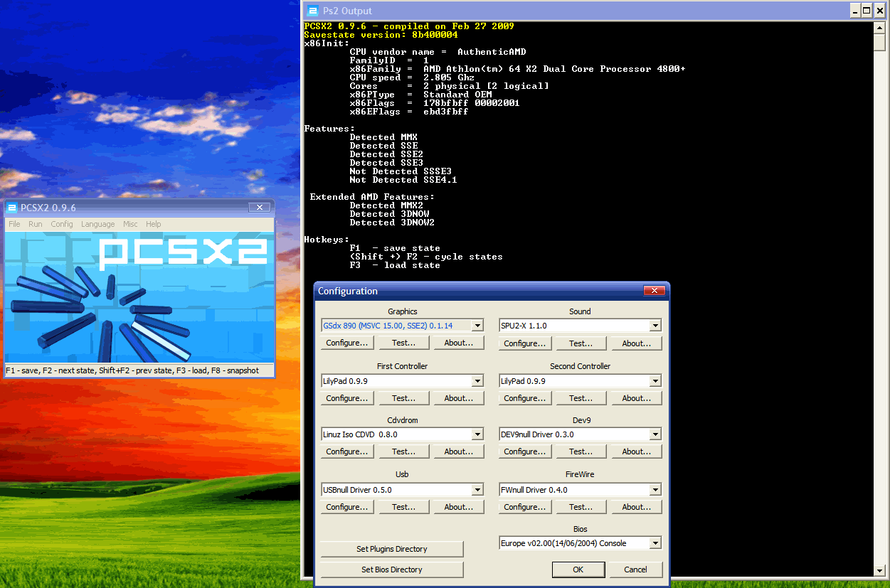
Task: Open About for the Sound plugin
Action: pyautogui.click(x=637, y=343)
